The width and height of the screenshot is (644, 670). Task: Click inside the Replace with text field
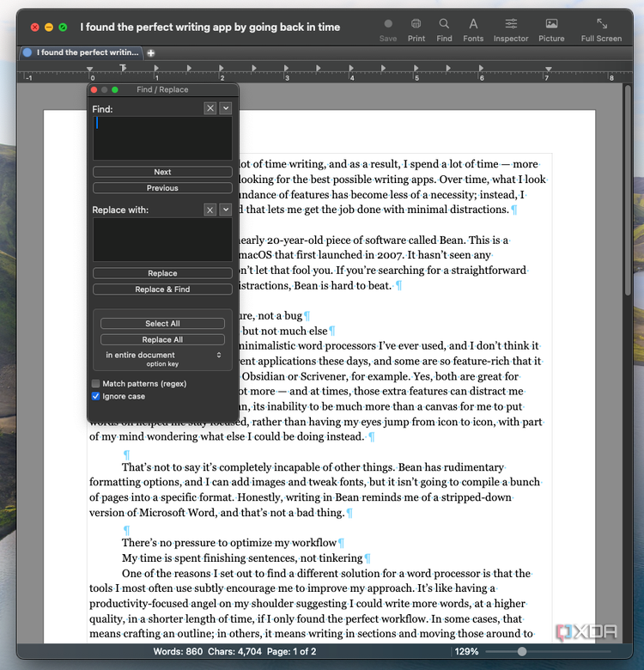[162, 240]
